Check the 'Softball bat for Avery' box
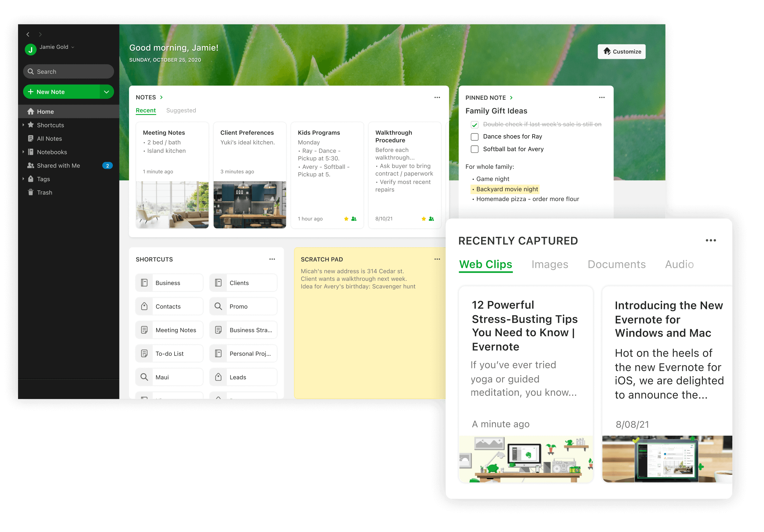This screenshot has height=532, width=764. coord(474,149)
